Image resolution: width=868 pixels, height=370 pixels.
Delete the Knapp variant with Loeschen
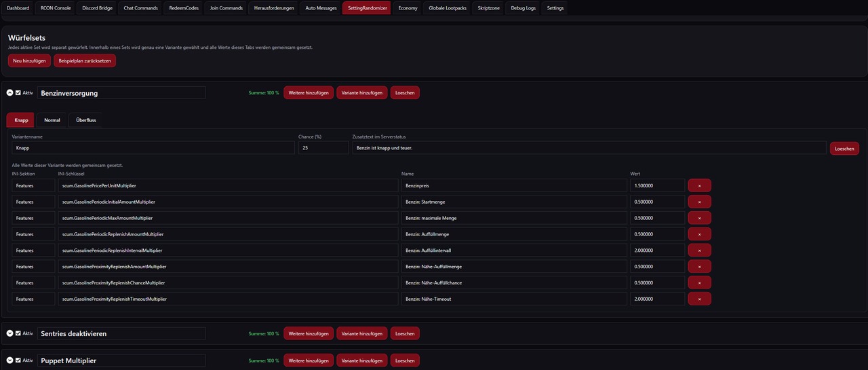(844, 148)
